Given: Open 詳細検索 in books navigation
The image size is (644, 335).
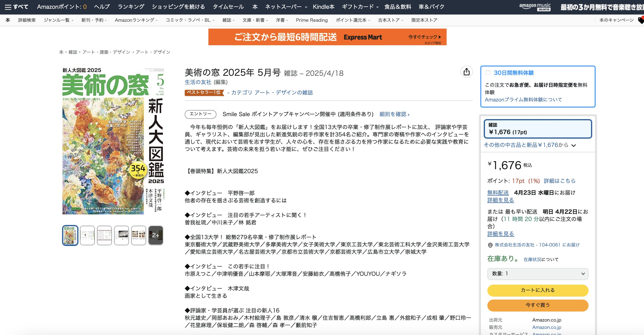Looking at the screenshot, I should (27, 20).
